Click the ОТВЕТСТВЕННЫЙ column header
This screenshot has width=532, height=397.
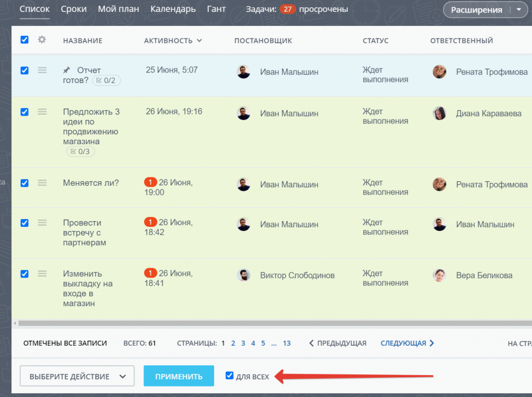(x=461, y=40)
